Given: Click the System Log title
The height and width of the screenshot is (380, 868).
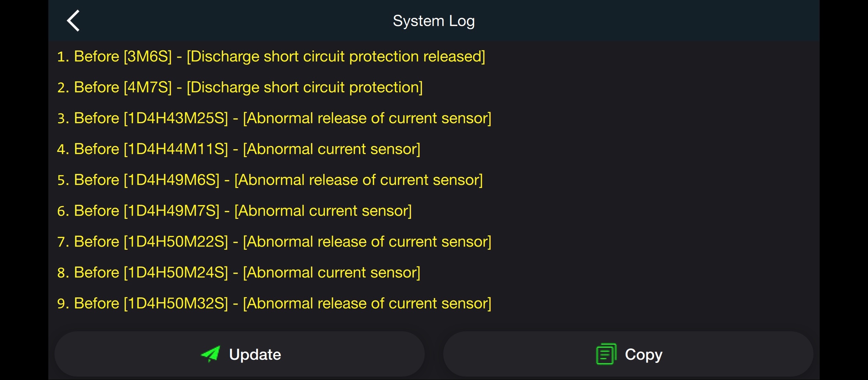Looking at the screenshot, I should tap(434, 21).
